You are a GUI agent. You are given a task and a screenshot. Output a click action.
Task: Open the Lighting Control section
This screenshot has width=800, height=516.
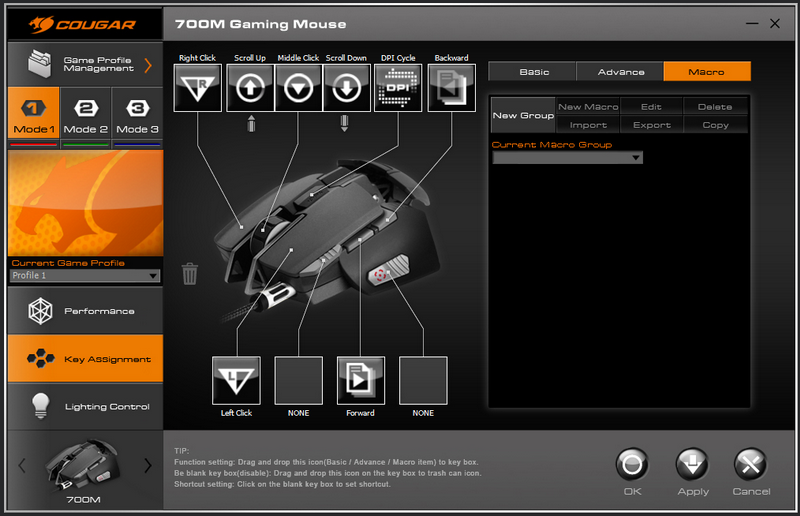coord(85,406)
